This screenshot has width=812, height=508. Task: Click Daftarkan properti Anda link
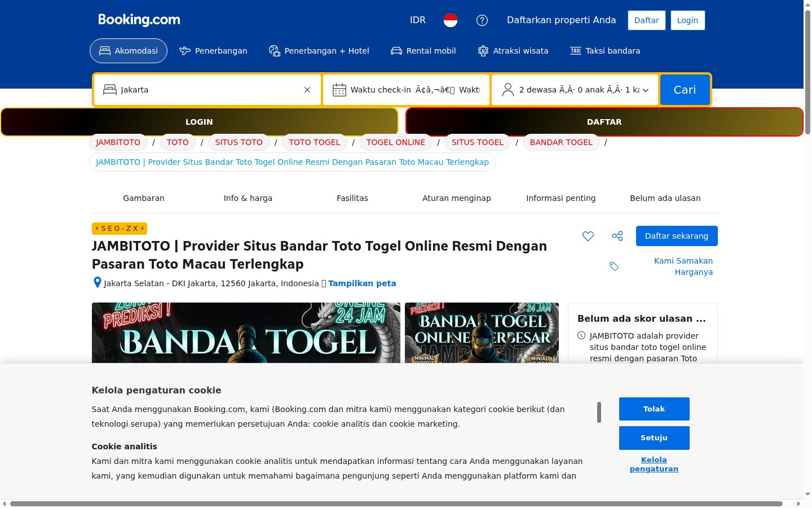pyautogui.click(x=562, y=20)
